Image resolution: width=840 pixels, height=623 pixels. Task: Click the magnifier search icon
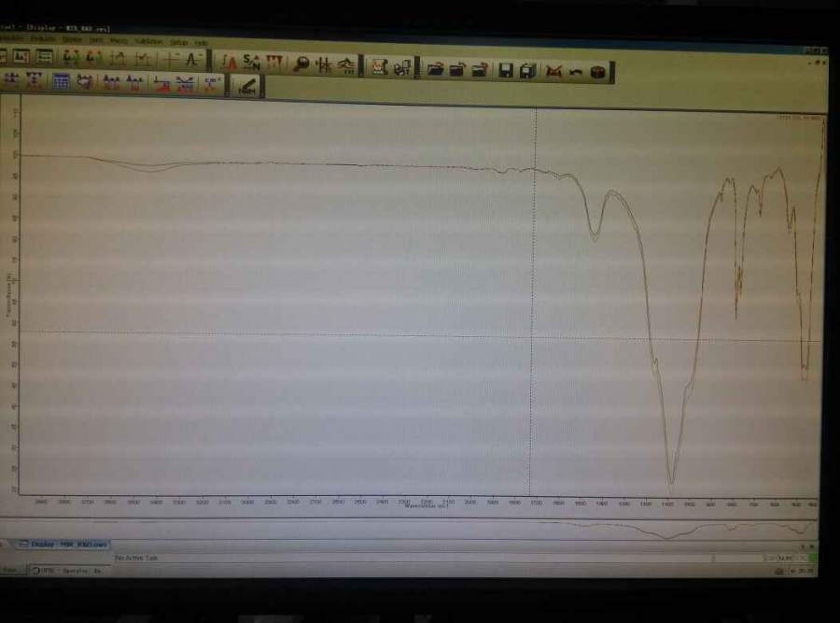tap(301, 64)
